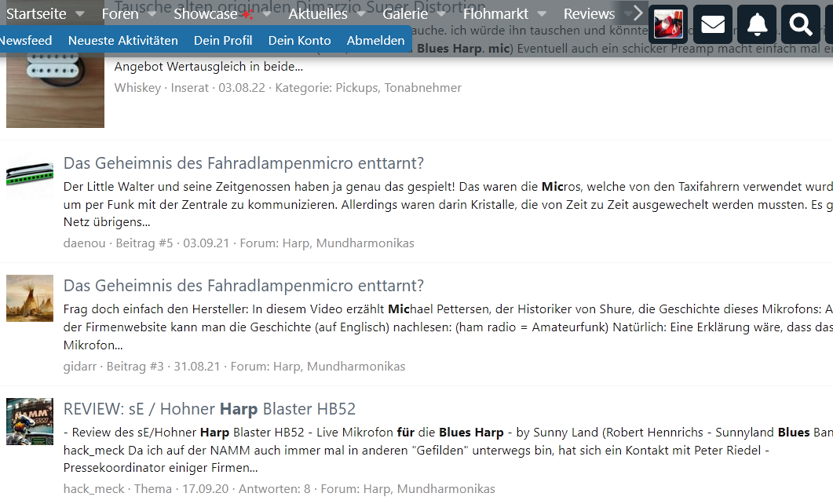Open the REVIEW sE / Hohner Harp Blaster thread
The image size is (833, 504).
[210, 409]
